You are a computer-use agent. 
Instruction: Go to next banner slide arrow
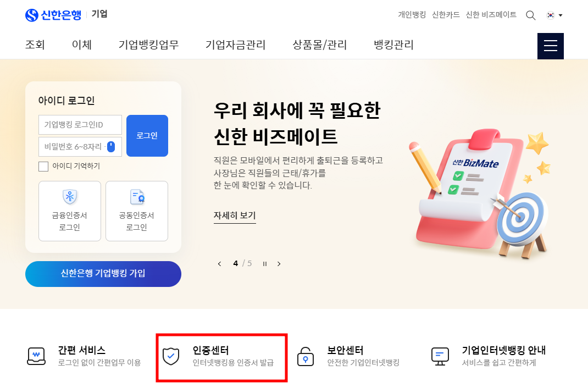[279, 264]
